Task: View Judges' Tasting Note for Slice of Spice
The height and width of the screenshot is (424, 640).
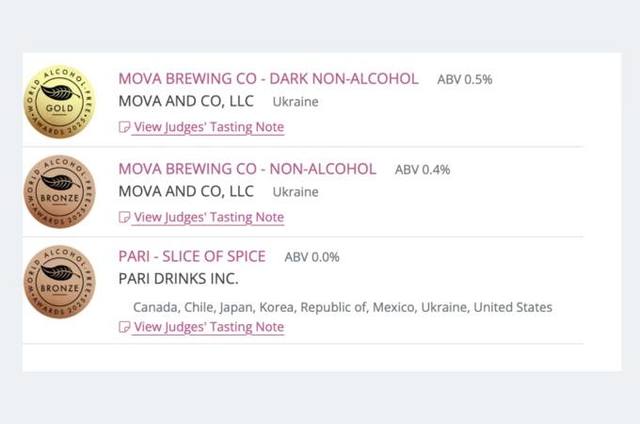Action: coord(209,327)
